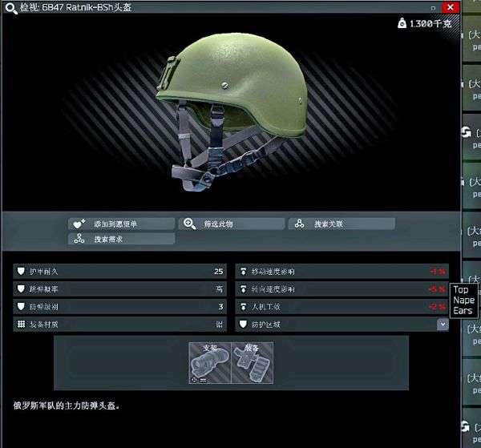Click the heart icon for adding to wishlist

(x=78, y=224)
